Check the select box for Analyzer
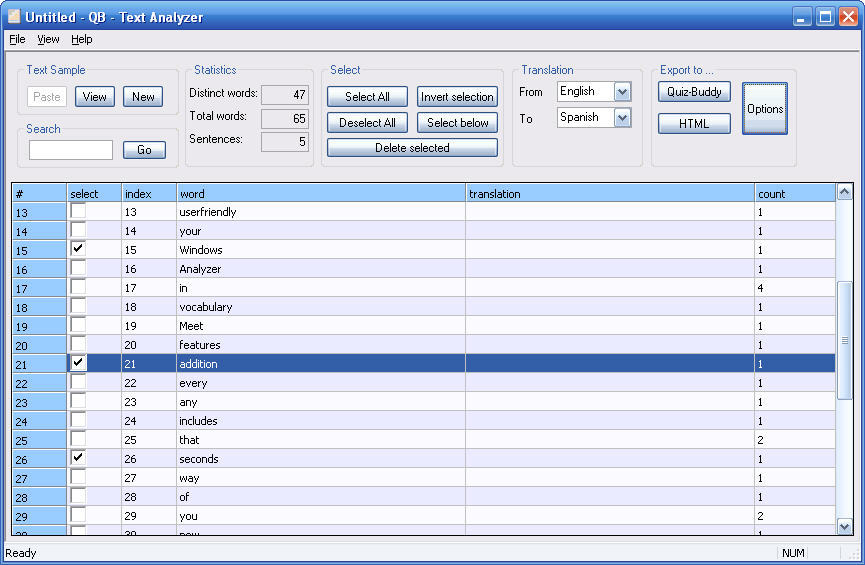 click(x=78, y=268)
